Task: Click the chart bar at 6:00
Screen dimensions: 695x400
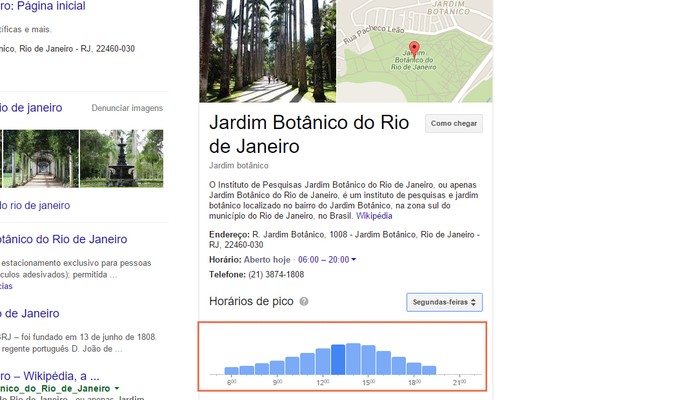Action: pyautogui.click(x=231, y=371)
